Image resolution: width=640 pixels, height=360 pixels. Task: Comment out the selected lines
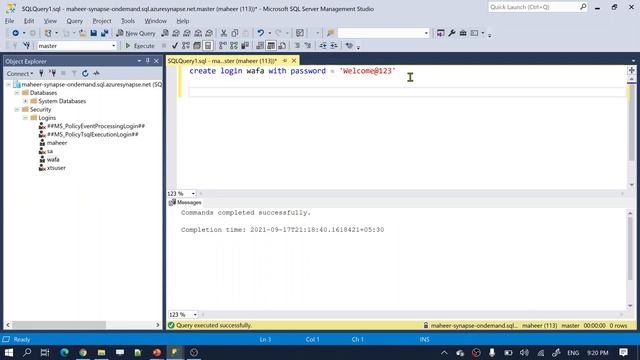pyautogui.click(x=297, y=46)
